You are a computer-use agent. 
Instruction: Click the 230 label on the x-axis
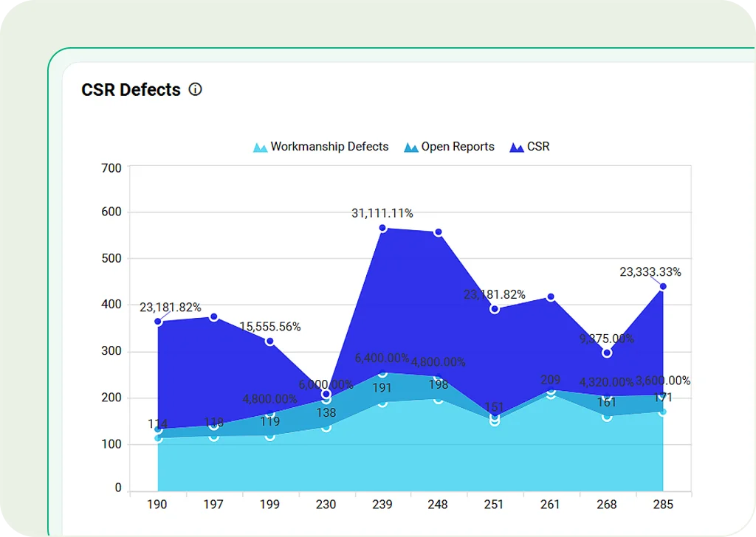click(x=326, y=505)
